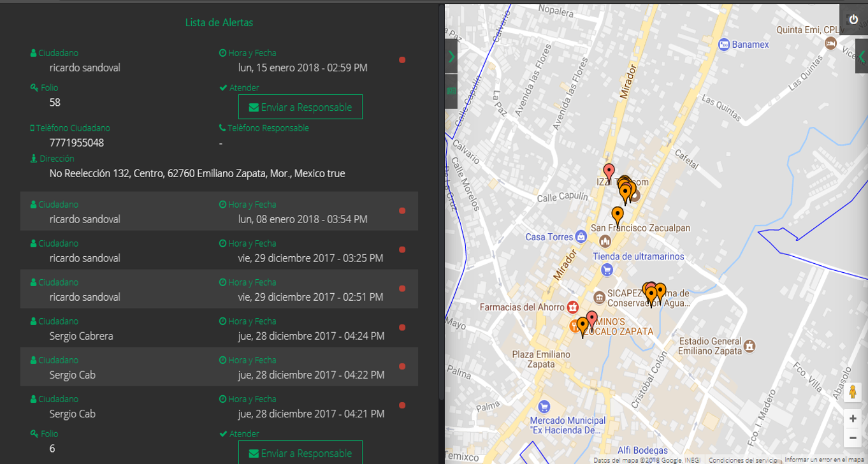Click the Casa Torres shopping icon

tap(580, 236)
